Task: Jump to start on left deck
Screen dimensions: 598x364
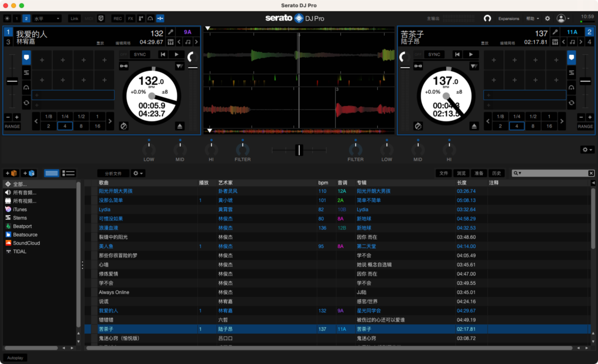Action: point(163,54)
